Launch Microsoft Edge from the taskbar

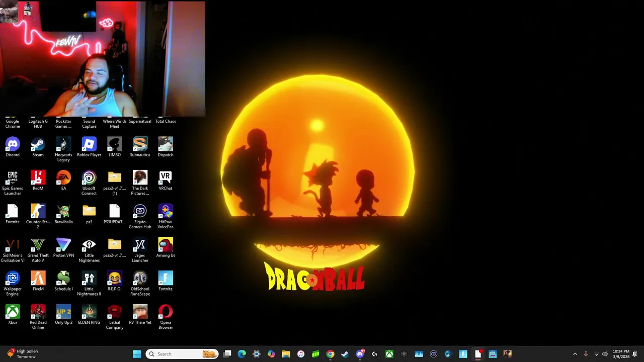click(242, 354)
